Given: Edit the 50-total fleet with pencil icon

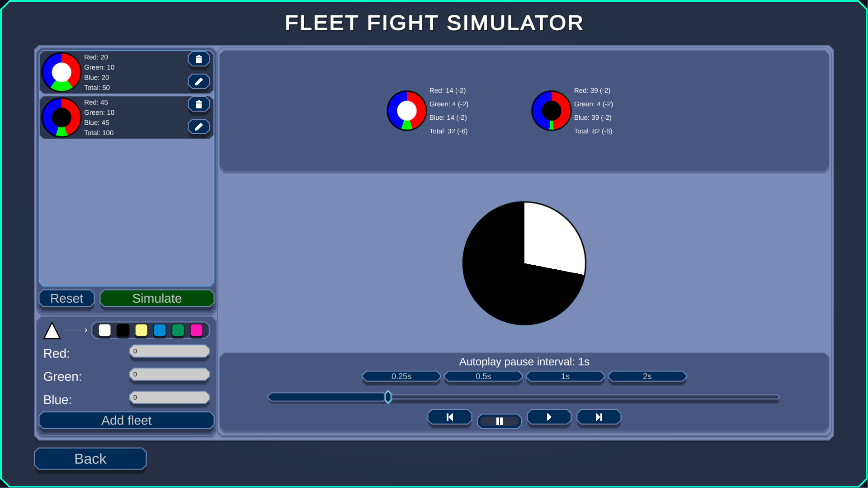Looking at the screenshot, I should click(199, 82).
